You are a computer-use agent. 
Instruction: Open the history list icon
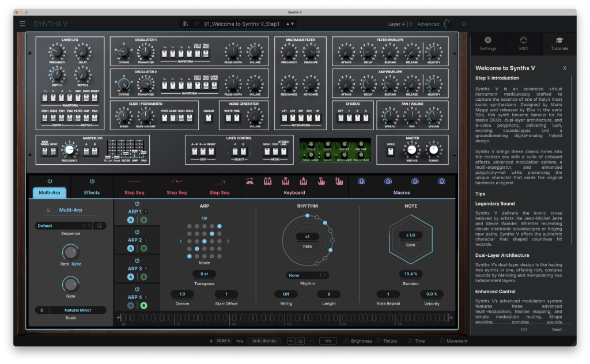301,341
